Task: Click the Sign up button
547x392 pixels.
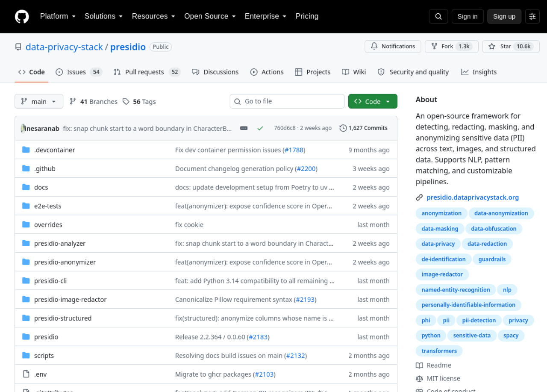Action: tap(504, 16)
